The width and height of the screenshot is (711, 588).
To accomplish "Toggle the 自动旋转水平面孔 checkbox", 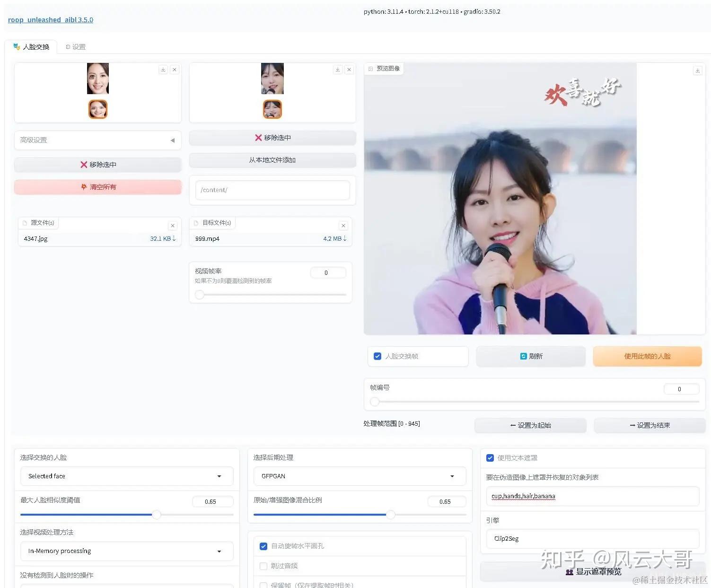I will pyautogui.click(x=263, y=546).
